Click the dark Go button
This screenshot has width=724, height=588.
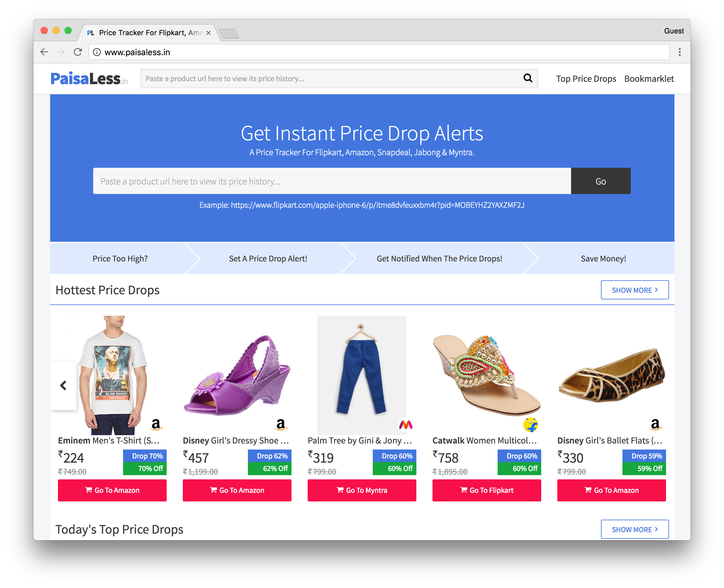point(601,181)
